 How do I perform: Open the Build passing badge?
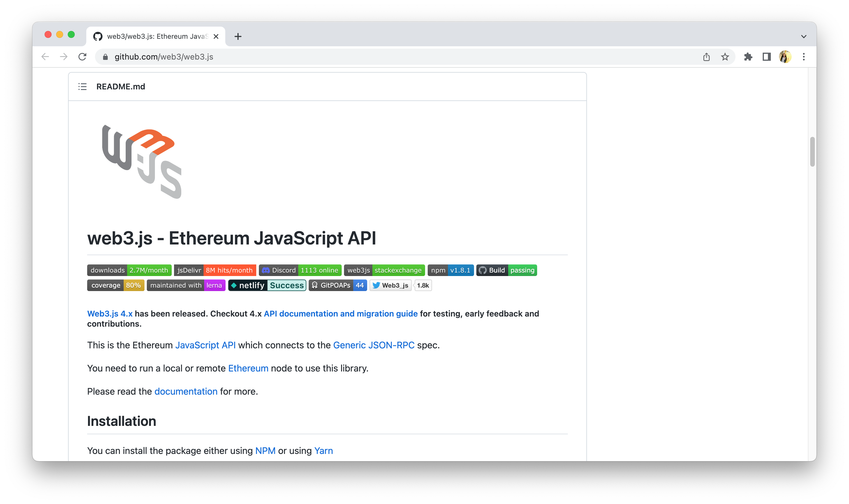point(506,270)
